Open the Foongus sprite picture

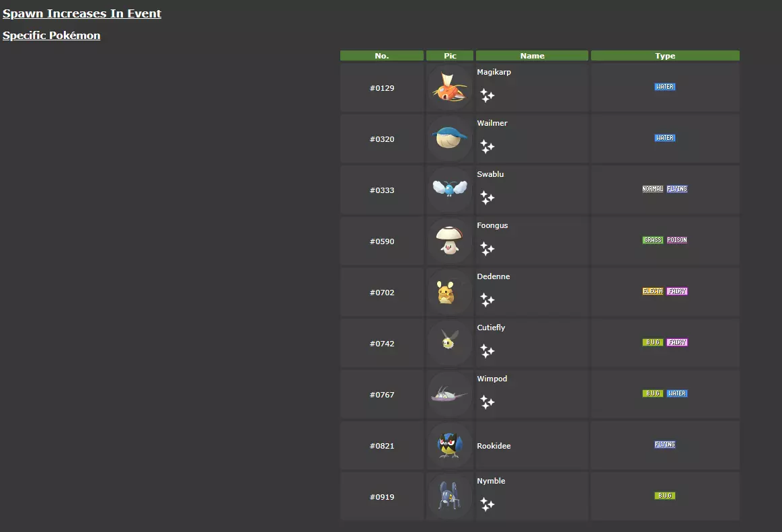[450, 241]
